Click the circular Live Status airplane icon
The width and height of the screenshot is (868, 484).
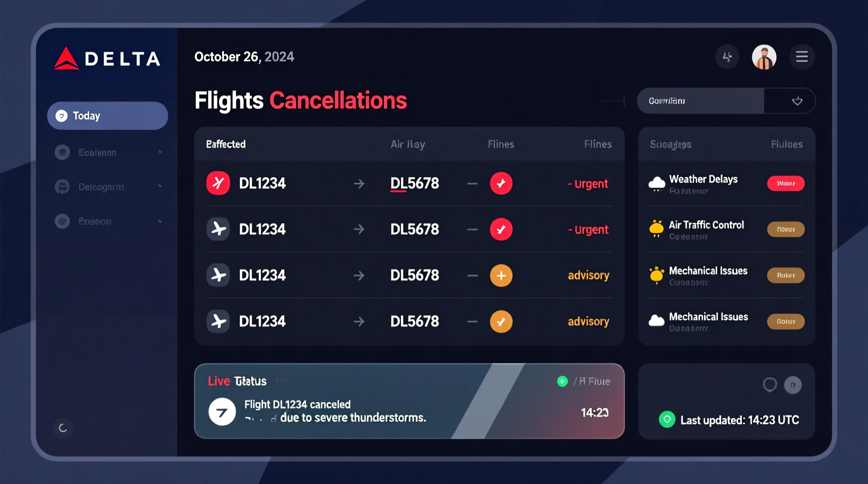(222, 412)
